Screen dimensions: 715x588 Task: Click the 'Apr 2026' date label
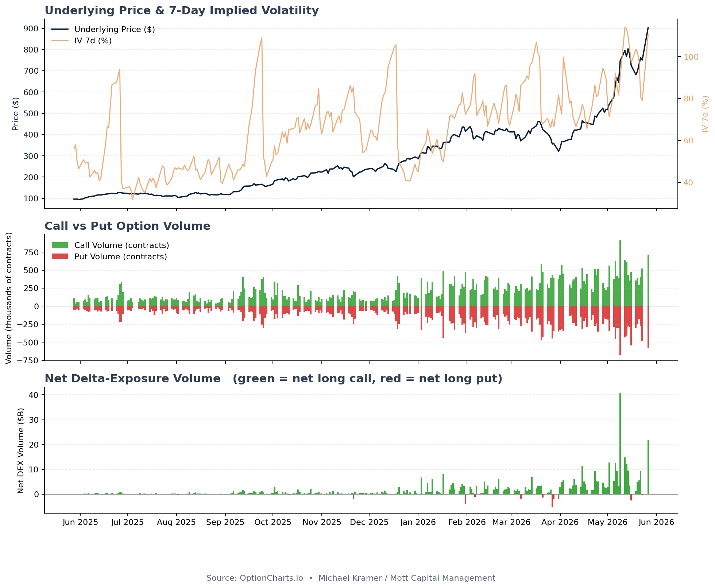point(560,522)
